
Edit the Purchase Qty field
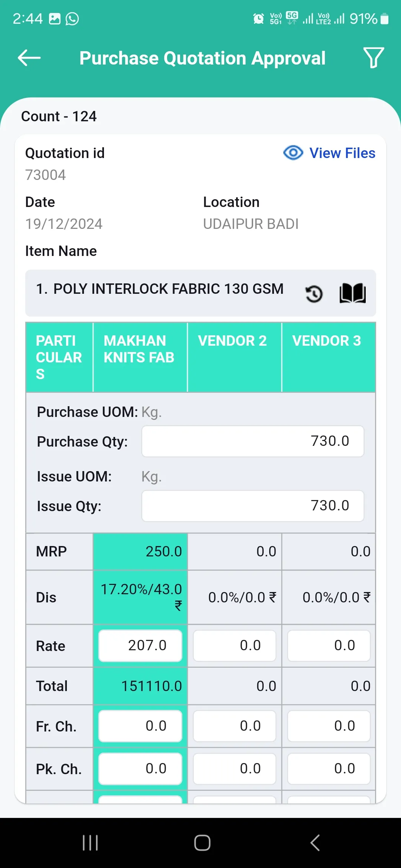pyautogui.click(x=253, y=441)
